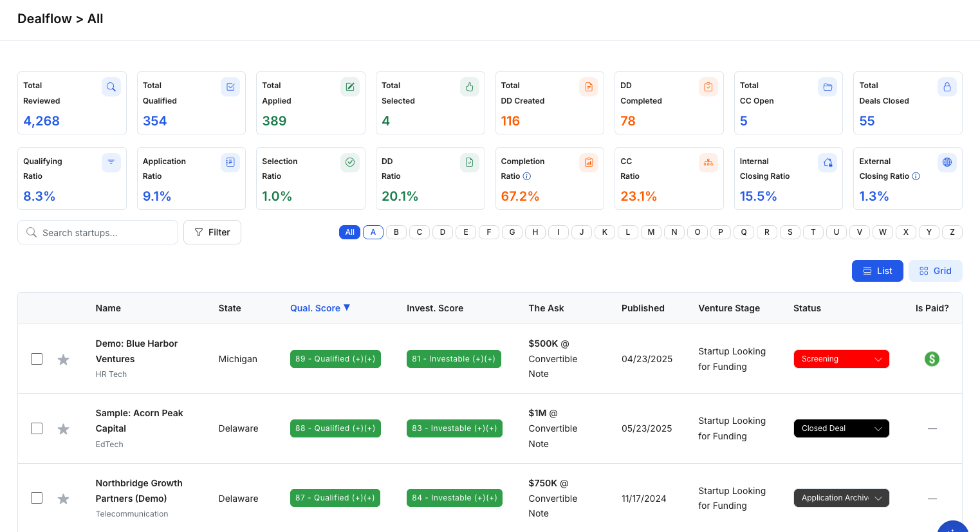The height and width of the screenshot is (532, 980).
Task: Open the Filter button
Action: pyautogui.click(x=212, y=232)
